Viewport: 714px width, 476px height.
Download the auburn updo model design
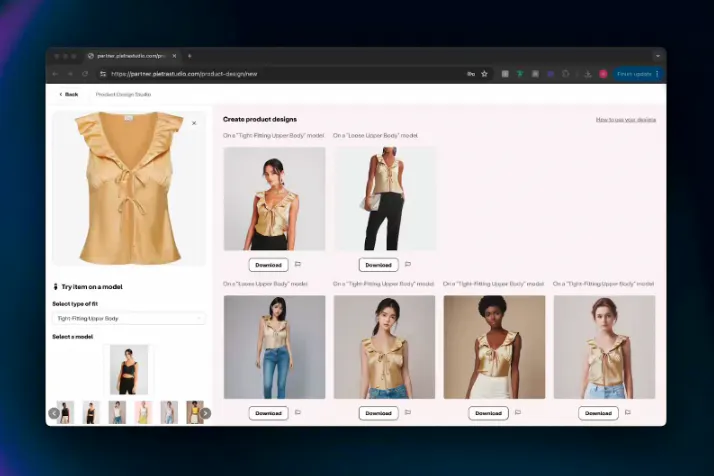pos(598,413)
